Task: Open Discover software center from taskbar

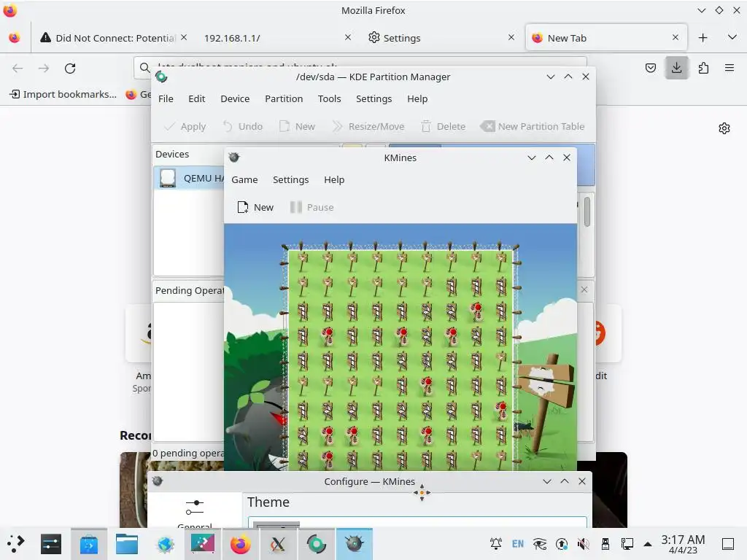Action: [x=89, y=543]
